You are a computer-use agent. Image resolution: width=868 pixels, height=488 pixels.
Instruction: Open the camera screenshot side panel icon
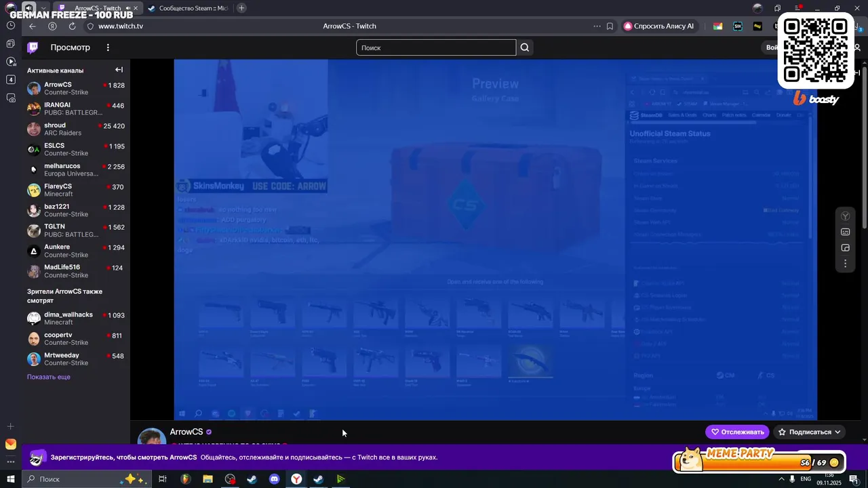[11, 98]
